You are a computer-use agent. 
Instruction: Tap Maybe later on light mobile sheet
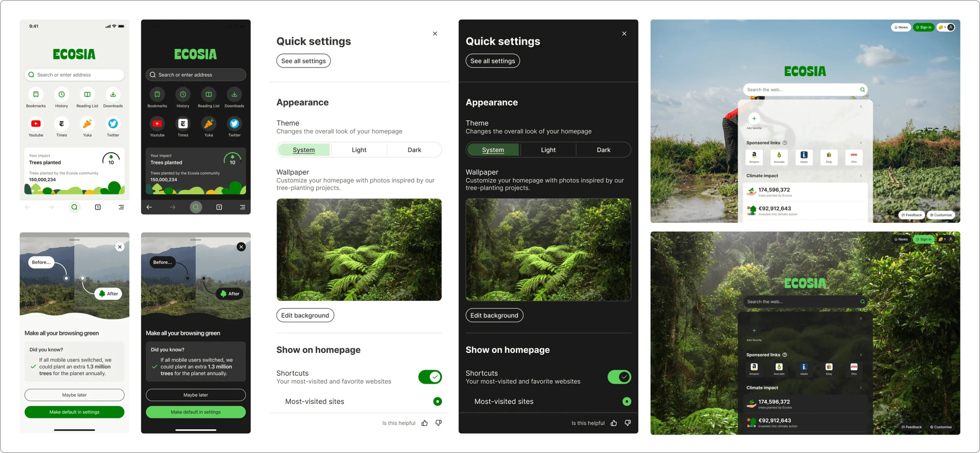[x=74, y=395]
